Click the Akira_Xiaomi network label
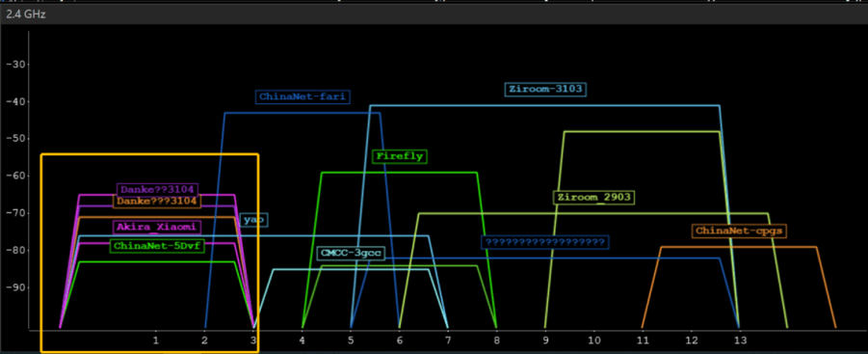The image size is (868, 354). pos(156,227)
